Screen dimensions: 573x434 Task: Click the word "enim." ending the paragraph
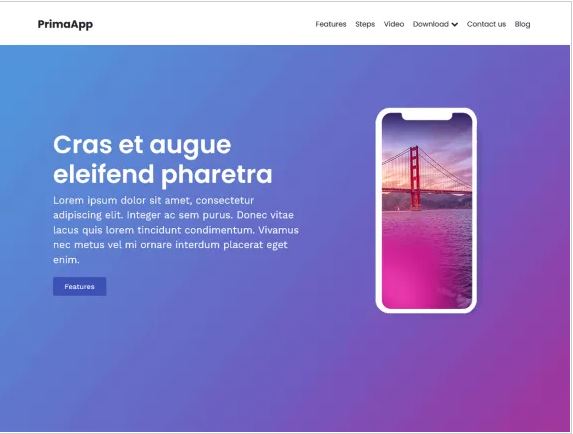tap(66, 260)
